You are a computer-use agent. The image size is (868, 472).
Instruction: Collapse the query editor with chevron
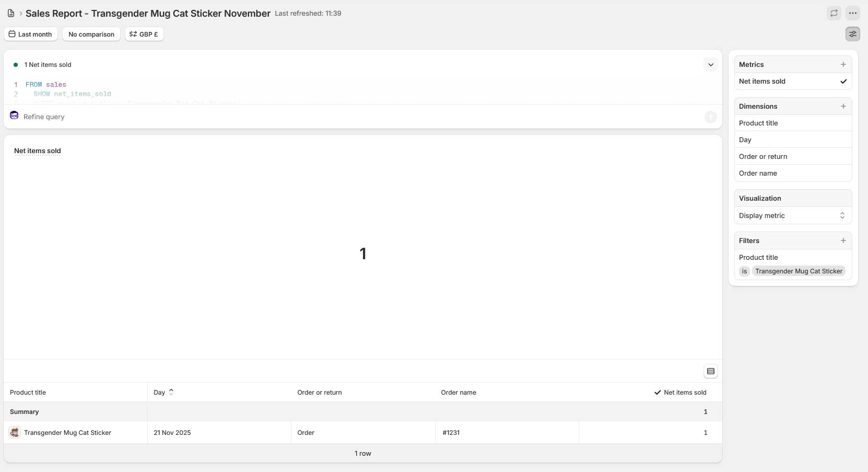click(x=711, y=65)
